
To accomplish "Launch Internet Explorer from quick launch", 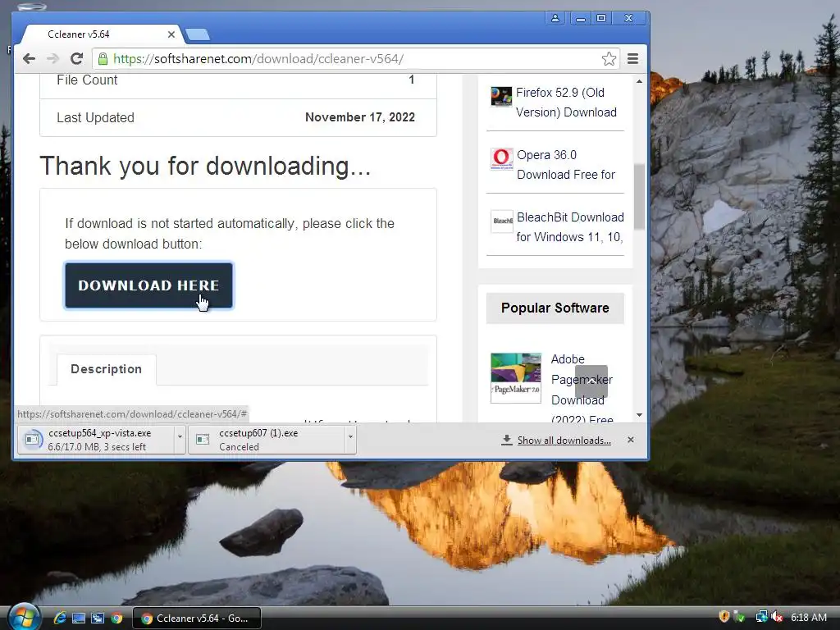I will click(60, 619).
